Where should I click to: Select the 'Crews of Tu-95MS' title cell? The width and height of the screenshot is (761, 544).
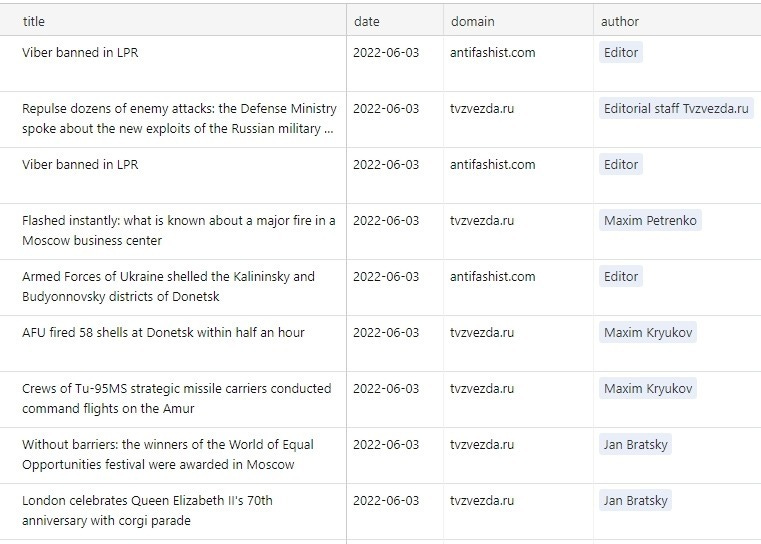[x=177, y=398]
